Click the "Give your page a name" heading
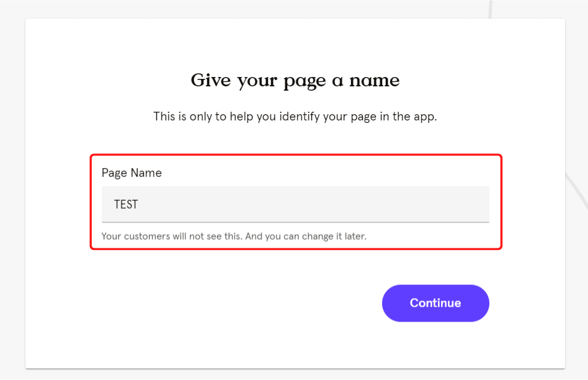588x380 pixels. [x=295, y=80]
